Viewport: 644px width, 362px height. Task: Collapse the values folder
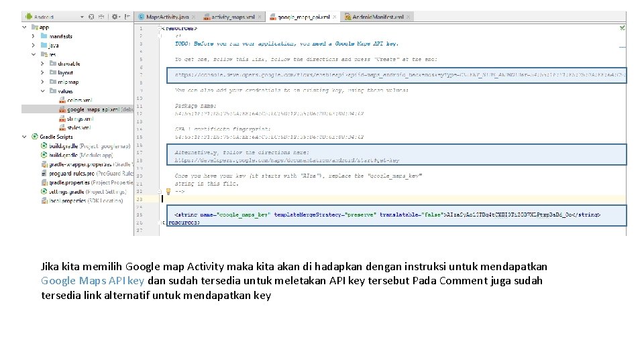pyautogui.click(x=42, y=90)
